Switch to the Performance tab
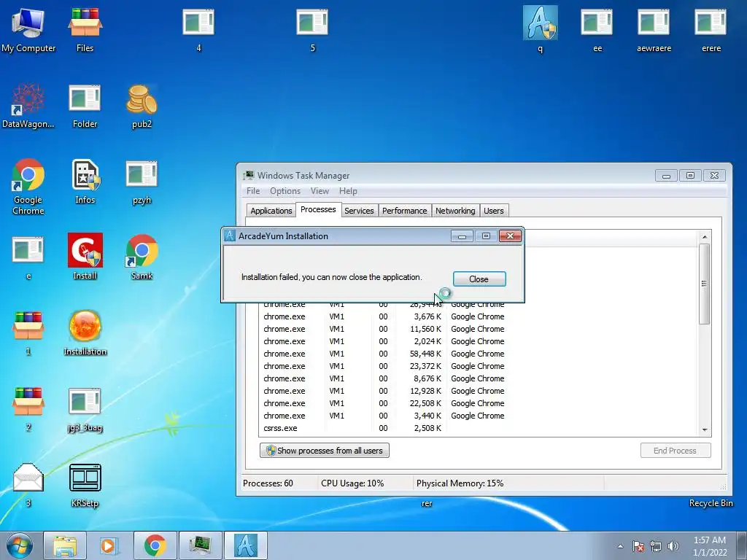This screenshot has height=560, width=747. coord(404,211)
